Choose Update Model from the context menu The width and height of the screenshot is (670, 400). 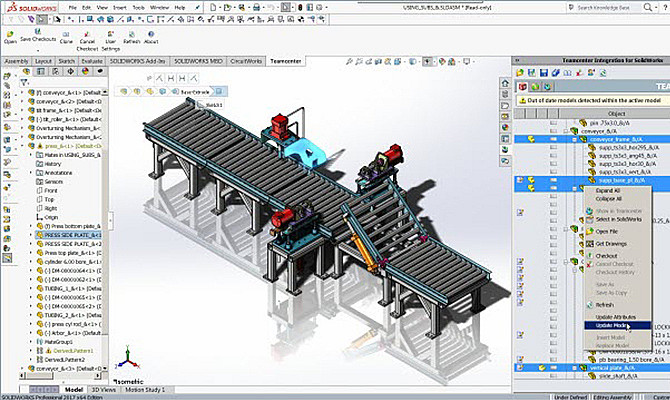pyautogui.click(x=617, y=326)
